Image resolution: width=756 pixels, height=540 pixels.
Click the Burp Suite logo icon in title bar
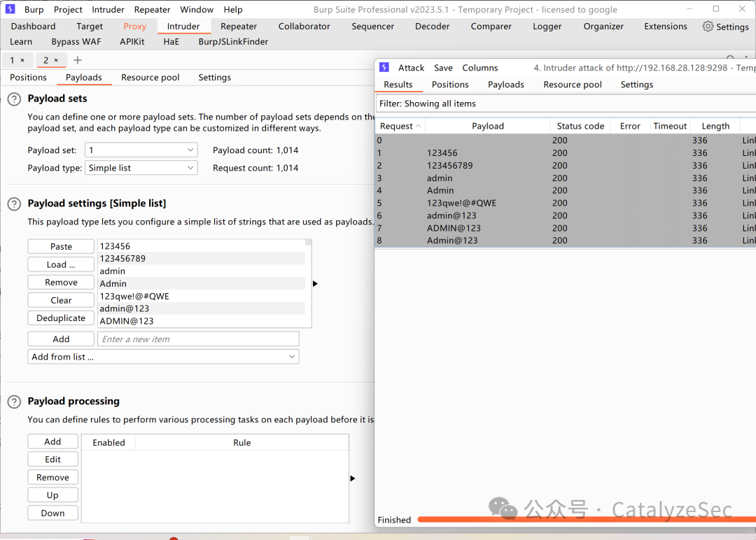click(10, 8)
